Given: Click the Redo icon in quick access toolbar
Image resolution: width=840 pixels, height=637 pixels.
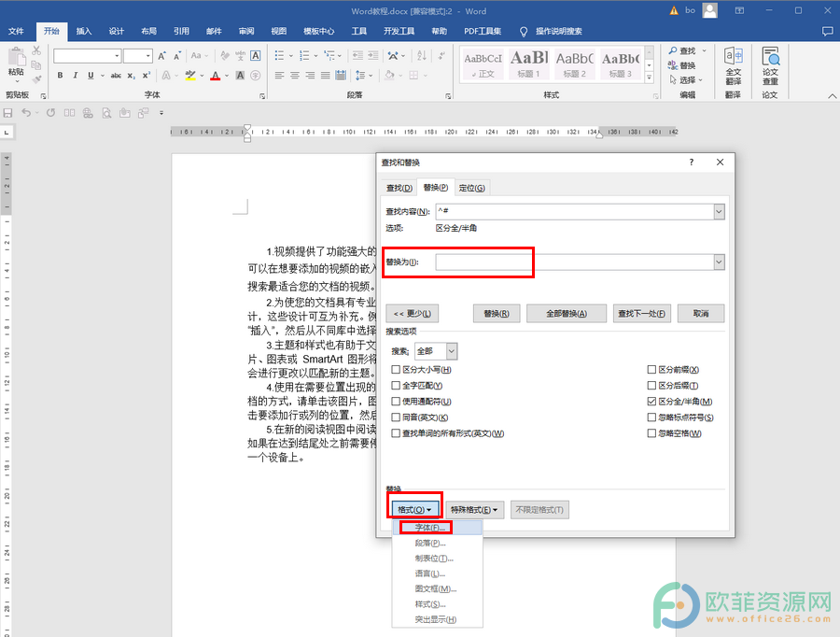Looking at the screenshot, I should (x=51, y=113).
